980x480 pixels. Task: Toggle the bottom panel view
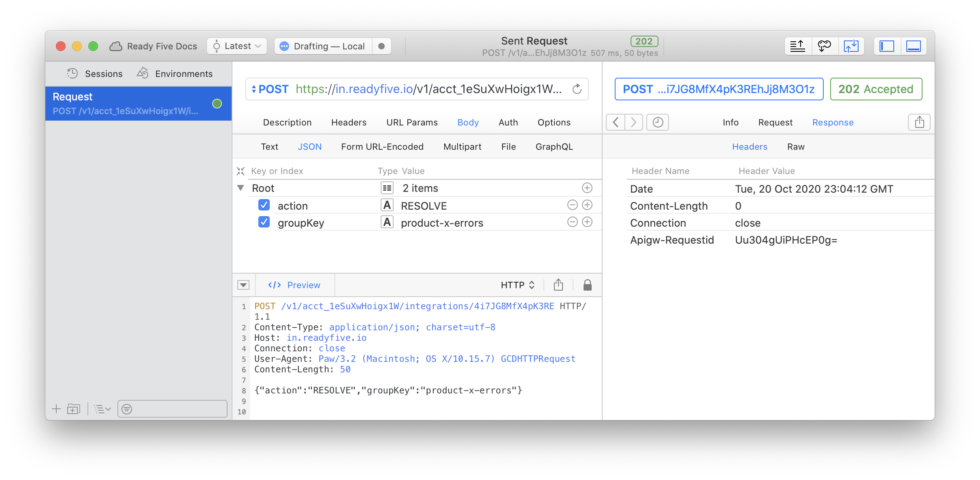point(914,46)
